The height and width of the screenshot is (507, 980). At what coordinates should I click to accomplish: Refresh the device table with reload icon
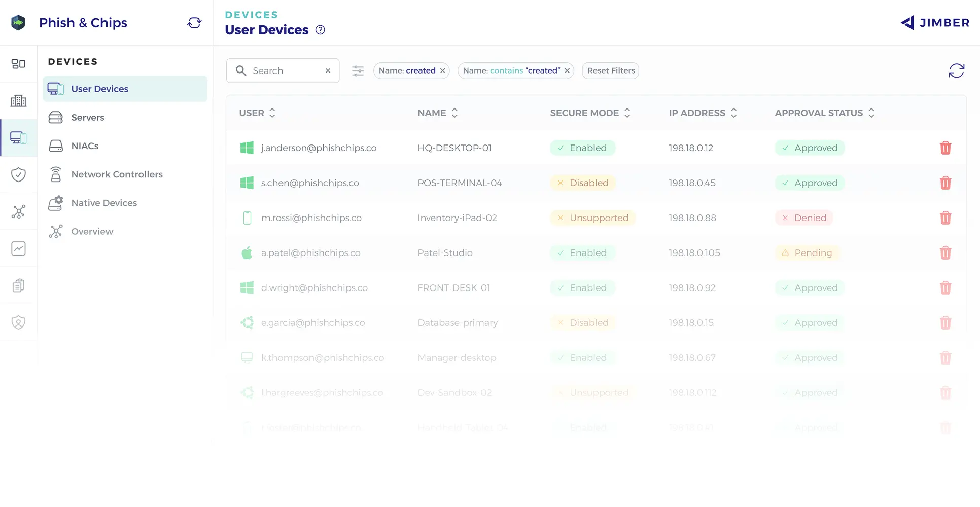pyautogui.click(x=956, y=71)
